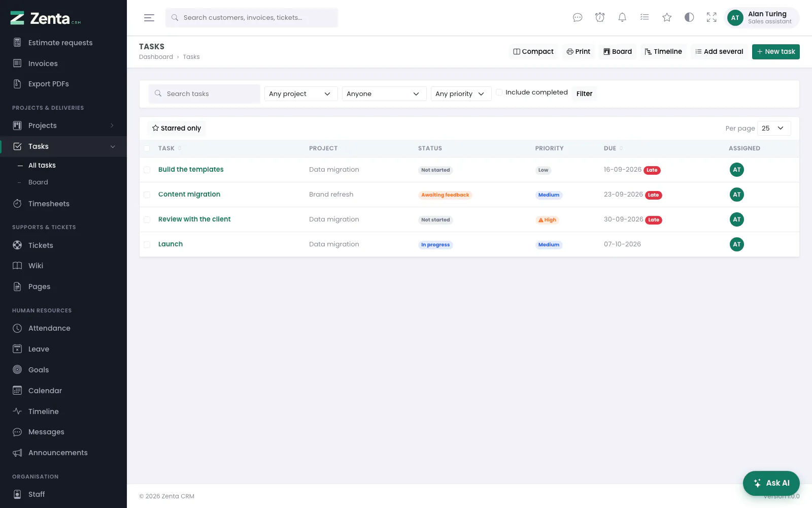This screenshot has width=812, height=508.
Task: Sort by DUE column header
Action: click(613, 148)
